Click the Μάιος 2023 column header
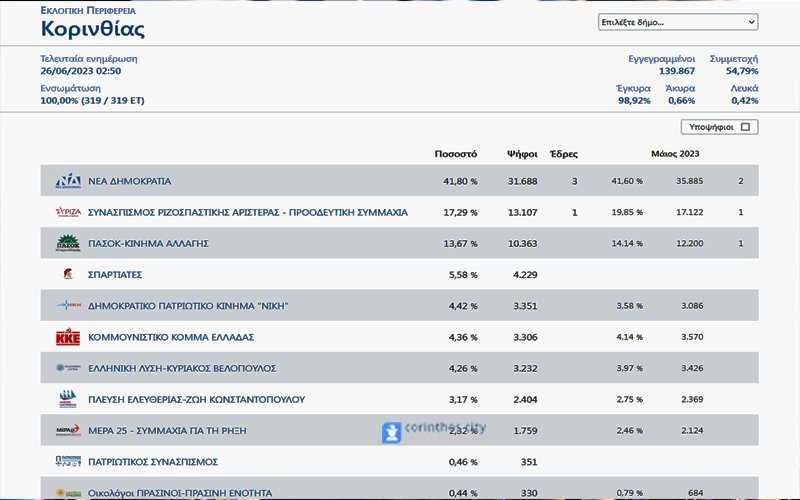 (x=675, y=154)
